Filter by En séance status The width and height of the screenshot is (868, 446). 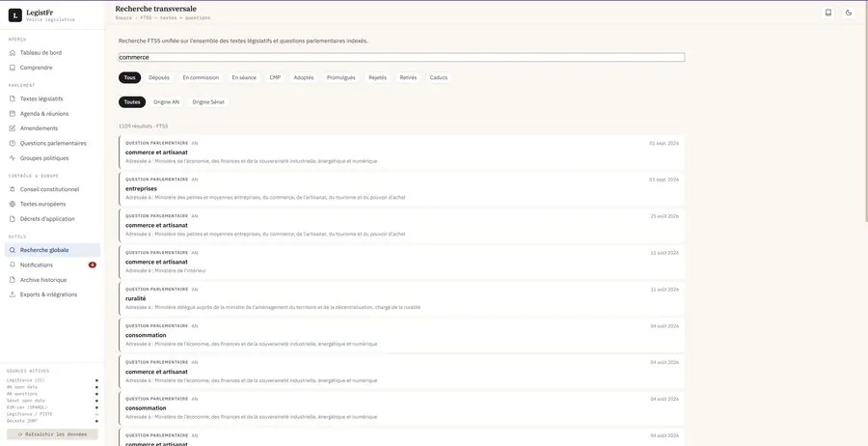pos(244,78)
